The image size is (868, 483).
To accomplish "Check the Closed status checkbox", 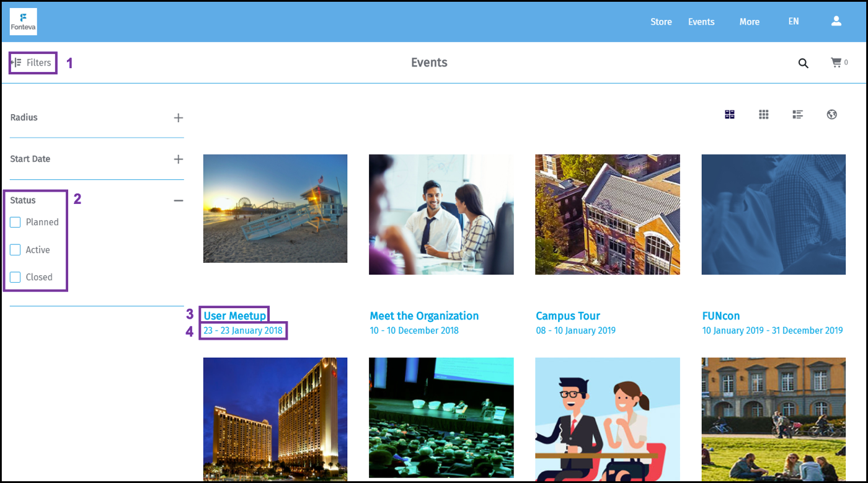I will pyautogui.click(x=15, y=277).
